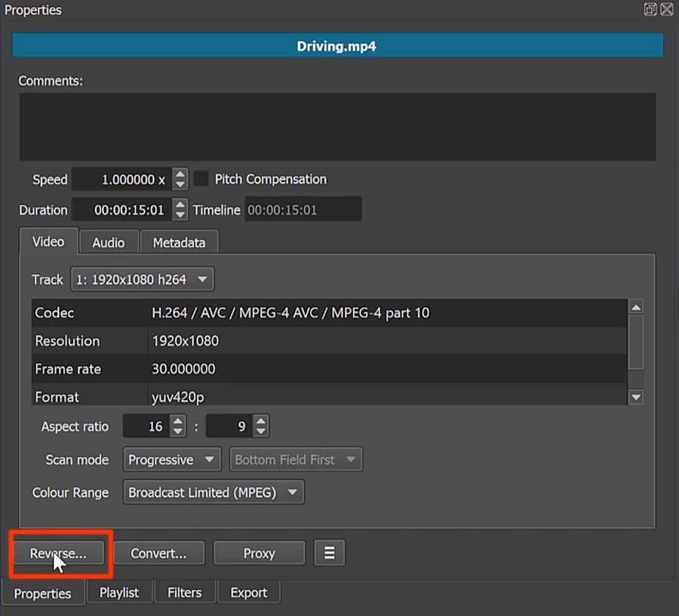Switch to the Metadata tab
Image resolution: width=679 pixels, height=616 pixels.
pos(179,242)
